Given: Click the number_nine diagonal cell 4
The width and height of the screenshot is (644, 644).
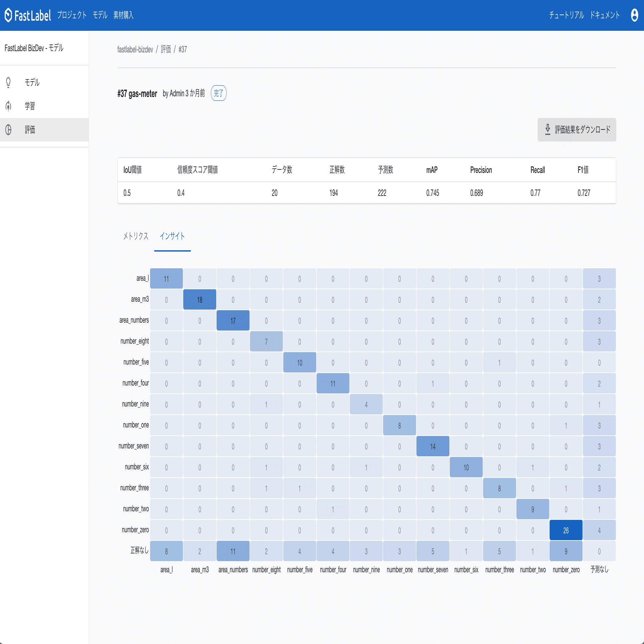Looking at the screenshot, I should tap(366, 405).
